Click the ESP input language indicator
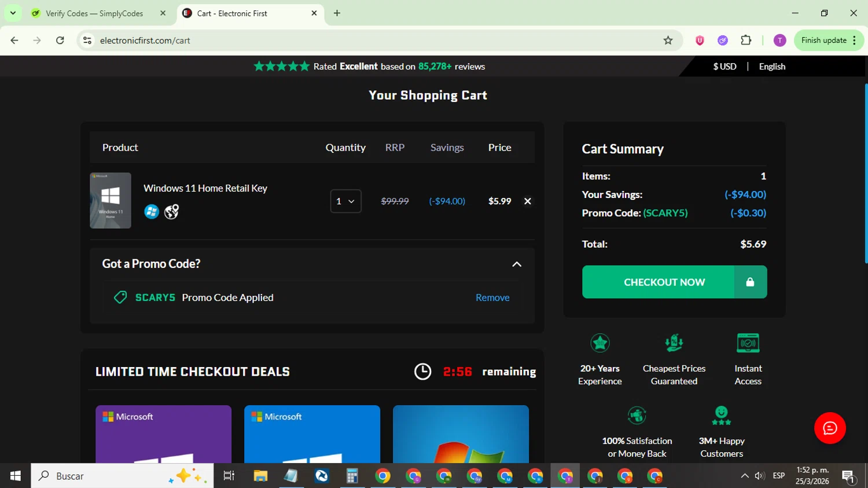 779,476
